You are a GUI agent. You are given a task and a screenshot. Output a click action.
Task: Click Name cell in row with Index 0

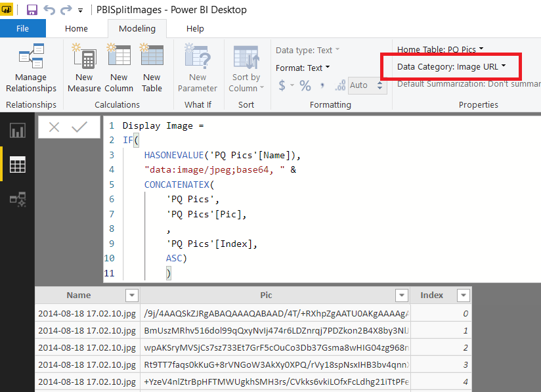(x=87, y=313)
